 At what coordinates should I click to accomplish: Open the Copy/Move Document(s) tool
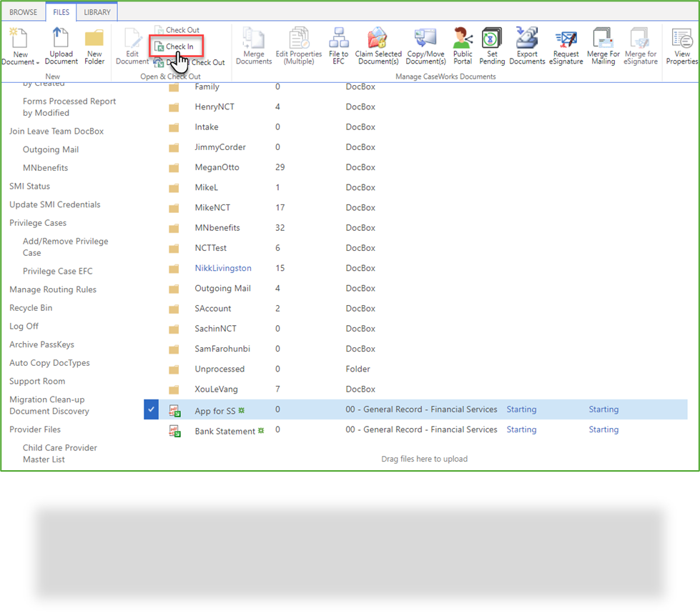[x=425, y=45]
